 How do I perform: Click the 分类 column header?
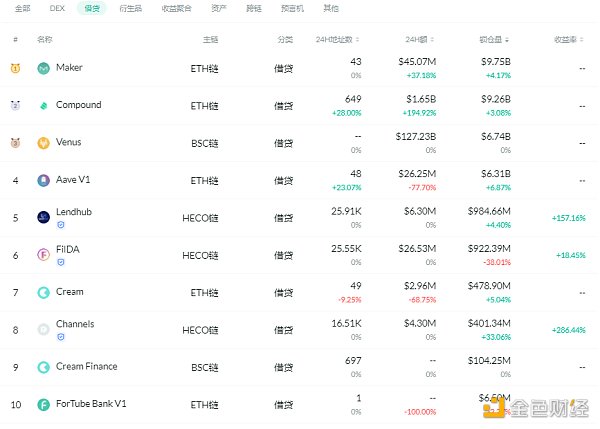285,39
